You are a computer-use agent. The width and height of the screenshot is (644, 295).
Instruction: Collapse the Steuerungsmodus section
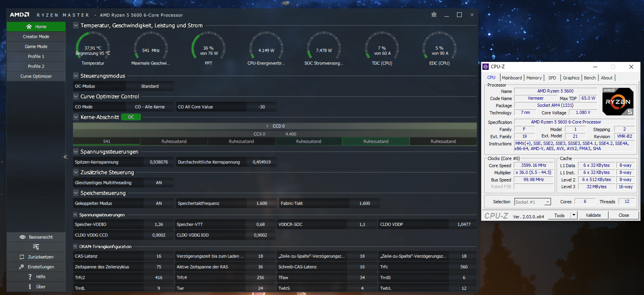point(76,76)
